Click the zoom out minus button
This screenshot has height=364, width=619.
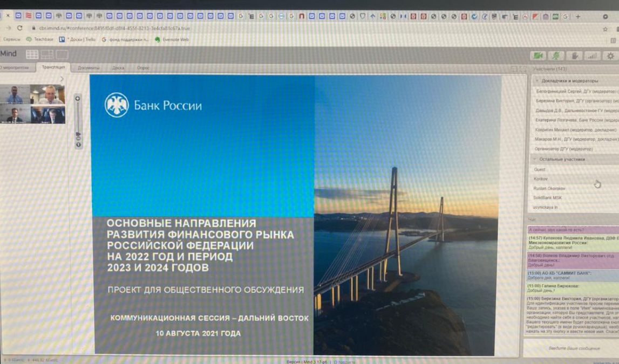point(78,139)
